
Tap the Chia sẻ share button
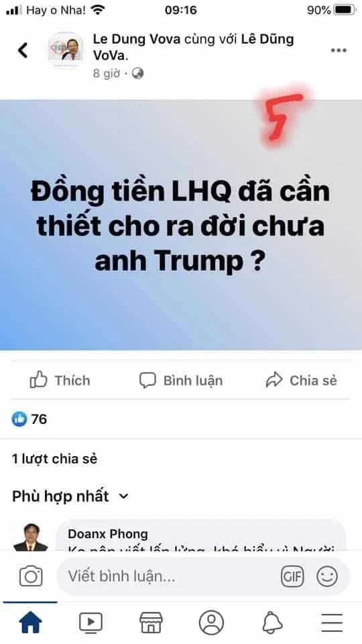pyautogui.click(x=301, y=380)
